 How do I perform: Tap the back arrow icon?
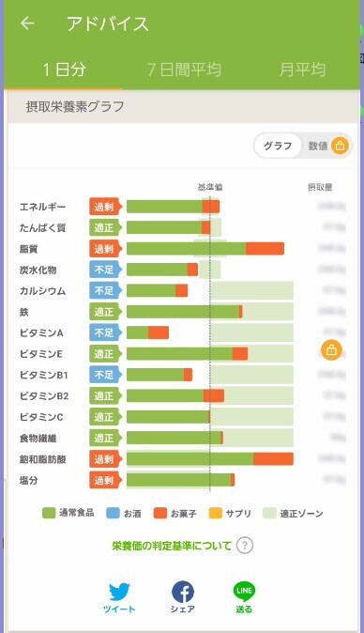tap(27, 23)
